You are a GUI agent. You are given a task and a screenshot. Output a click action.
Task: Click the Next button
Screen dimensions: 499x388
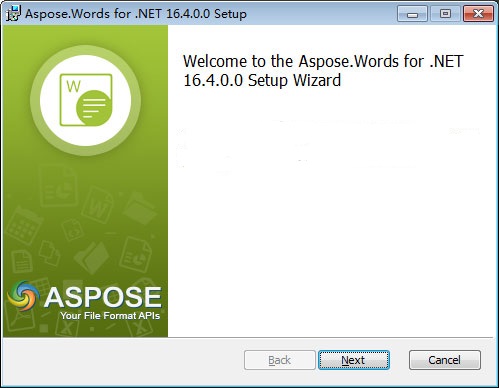click(354, 360)
